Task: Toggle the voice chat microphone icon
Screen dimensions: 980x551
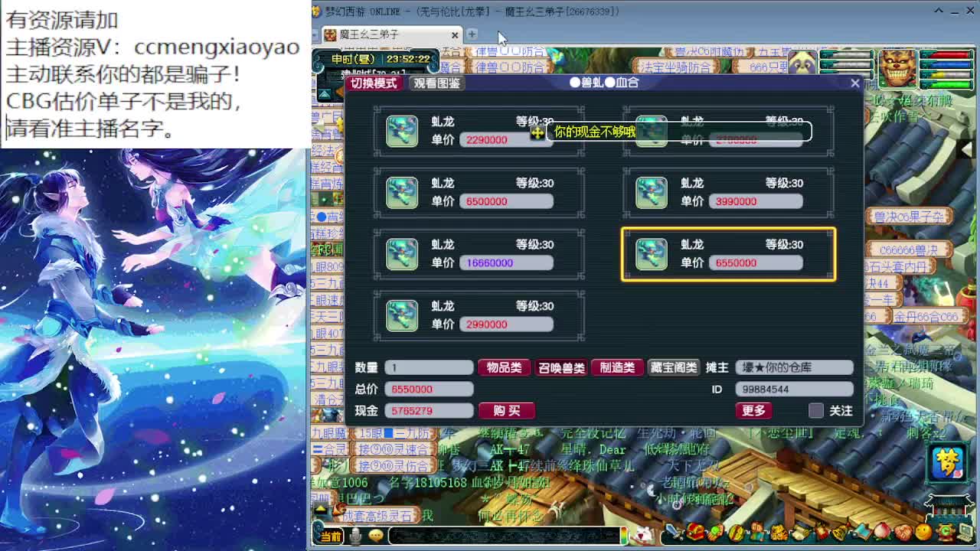Action: (355, 536)
